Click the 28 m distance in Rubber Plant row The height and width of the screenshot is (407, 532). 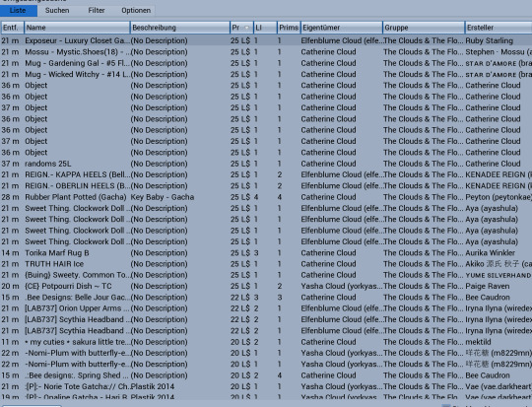10,197
